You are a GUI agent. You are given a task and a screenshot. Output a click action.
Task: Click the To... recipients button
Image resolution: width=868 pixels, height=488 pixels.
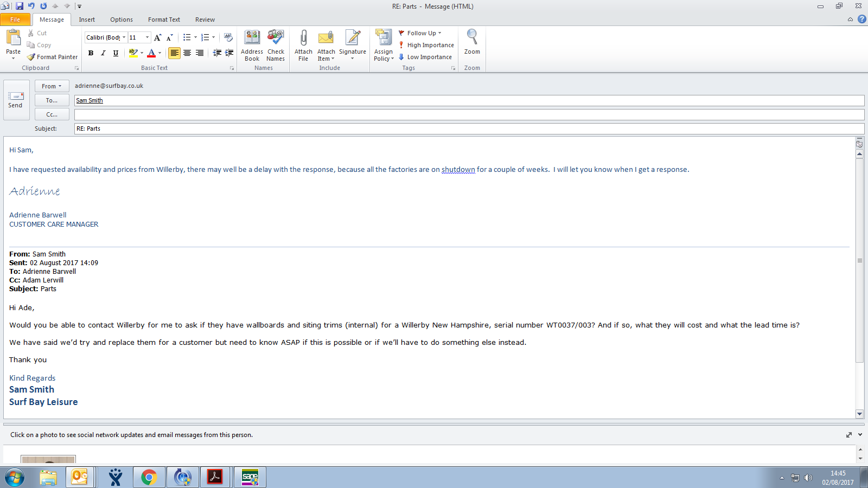52,100
